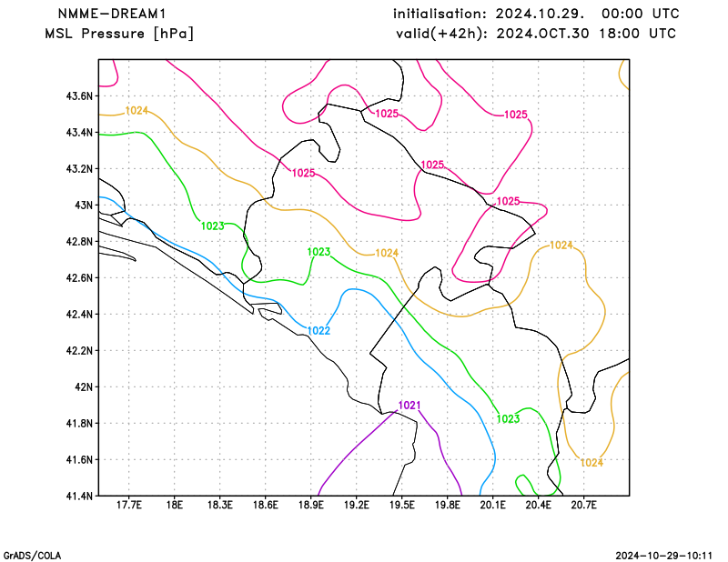Select the MSL Pressure [hPa] heading
This screenshot has height=562, width=728.
(119, 34)
